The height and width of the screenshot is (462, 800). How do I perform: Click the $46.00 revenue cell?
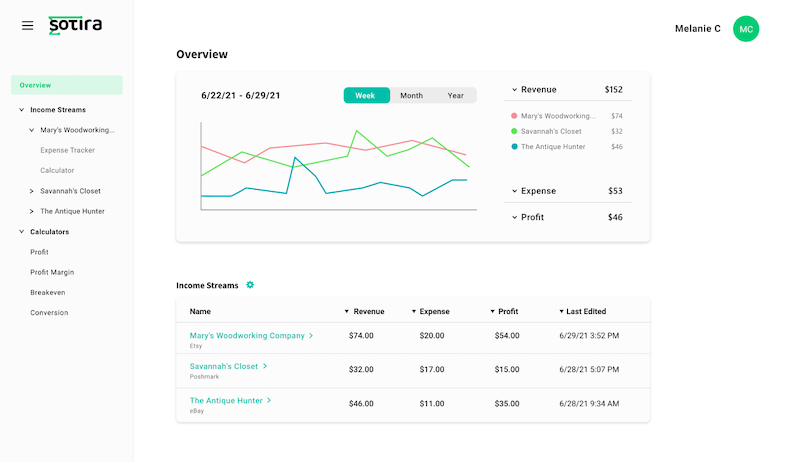[361, 403]
